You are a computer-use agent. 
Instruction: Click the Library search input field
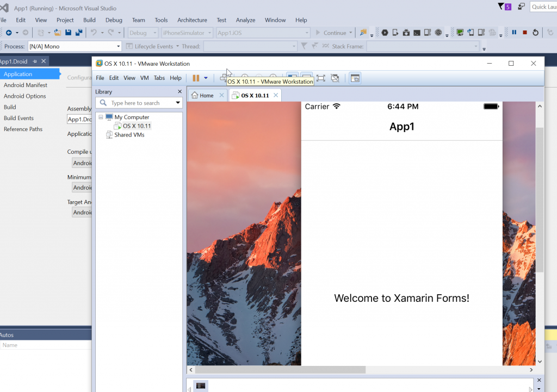(139, 103)
